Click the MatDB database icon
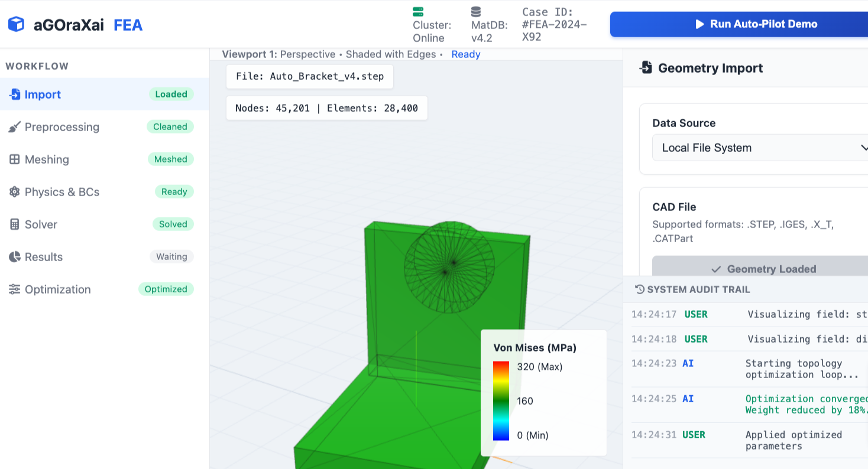 pyautogui.click(x=476, y=12)
